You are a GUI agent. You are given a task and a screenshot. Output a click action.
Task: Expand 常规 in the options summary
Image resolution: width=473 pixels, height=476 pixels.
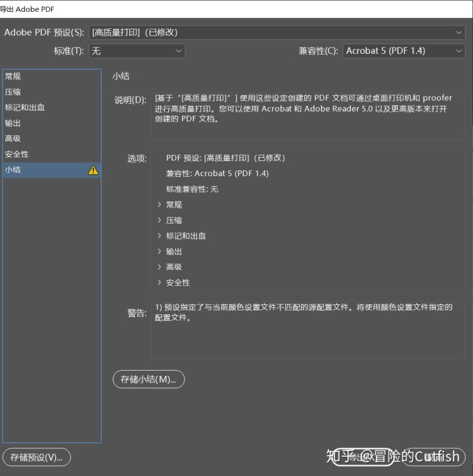[159, 204]
